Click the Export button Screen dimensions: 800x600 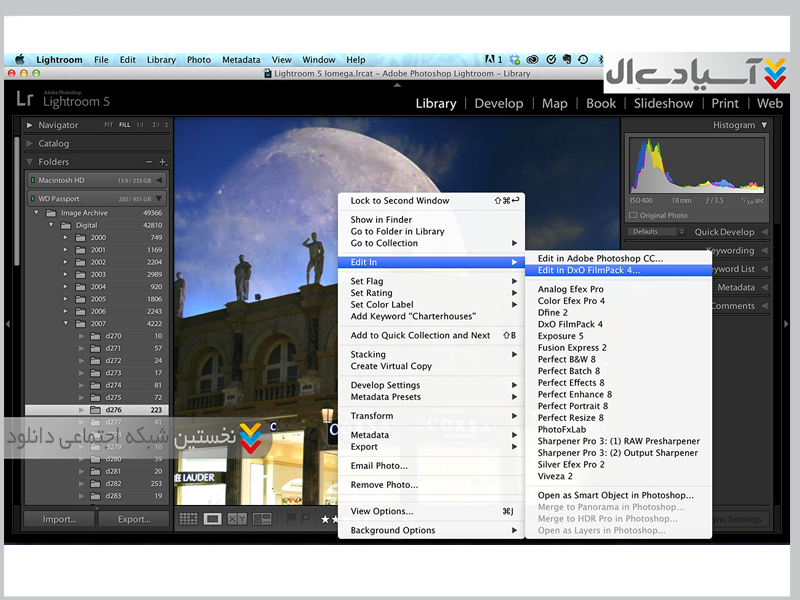pos(133,519)
